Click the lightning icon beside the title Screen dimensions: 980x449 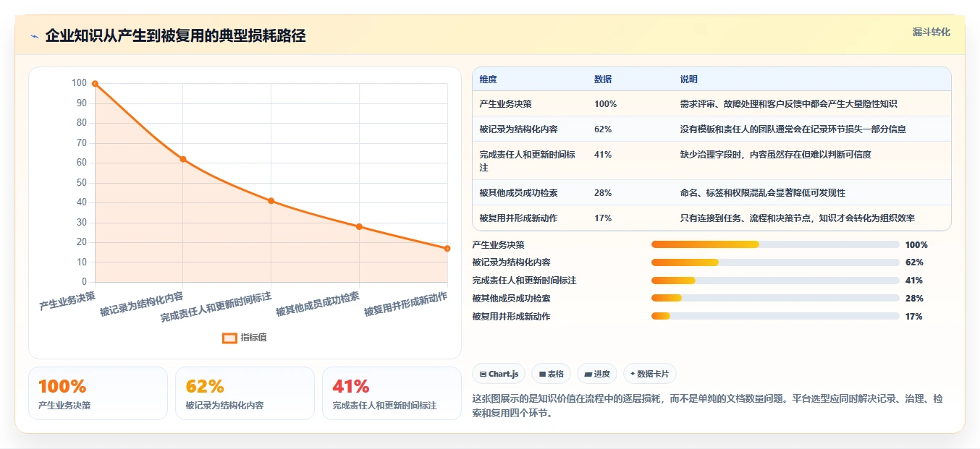34,36
